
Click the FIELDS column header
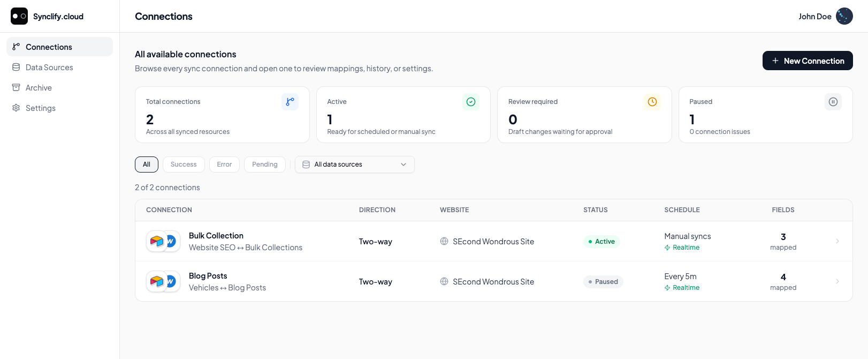783,210
